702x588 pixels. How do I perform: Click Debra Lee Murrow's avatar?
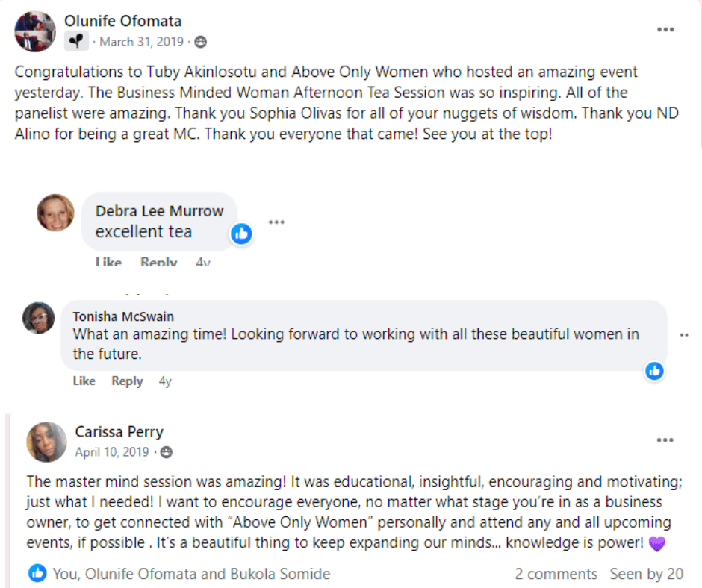(55, 213)
